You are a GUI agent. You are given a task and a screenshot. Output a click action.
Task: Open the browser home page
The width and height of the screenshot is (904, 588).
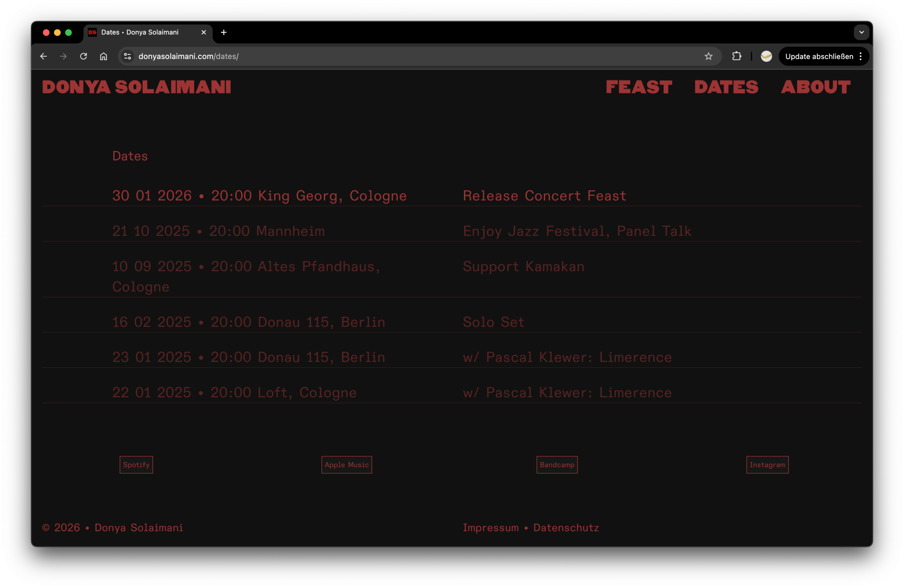tap(103, 56)
